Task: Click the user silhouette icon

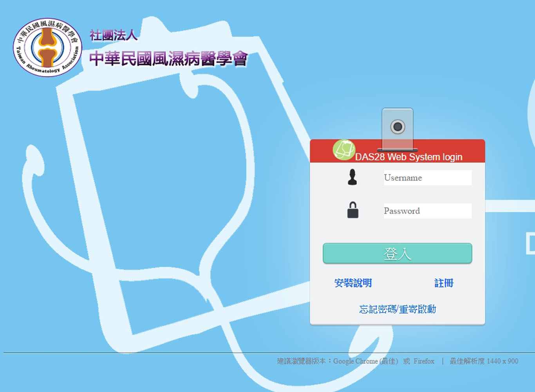Action: [x=352, y=177]
